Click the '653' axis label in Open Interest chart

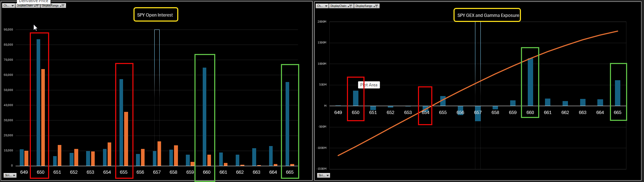(x=90, y=172)
